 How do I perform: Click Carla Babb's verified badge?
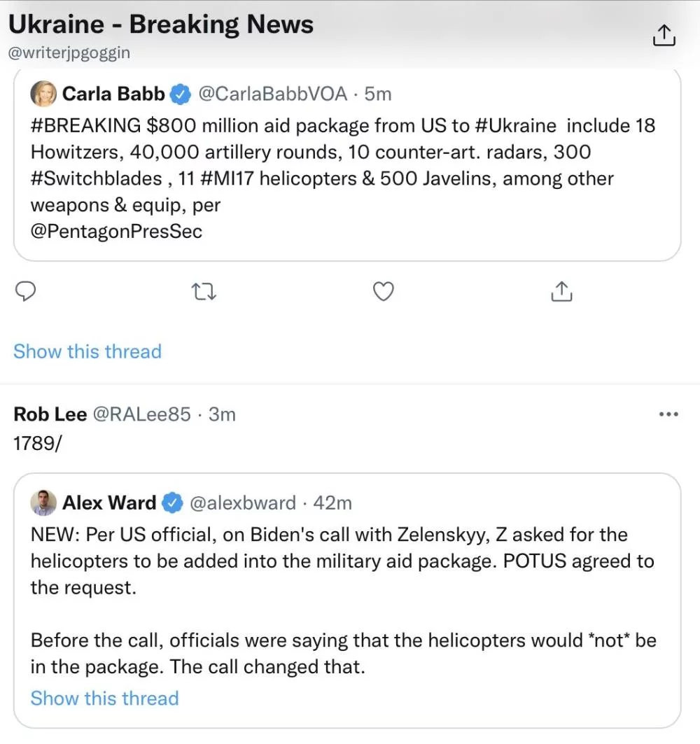point(181,93)
